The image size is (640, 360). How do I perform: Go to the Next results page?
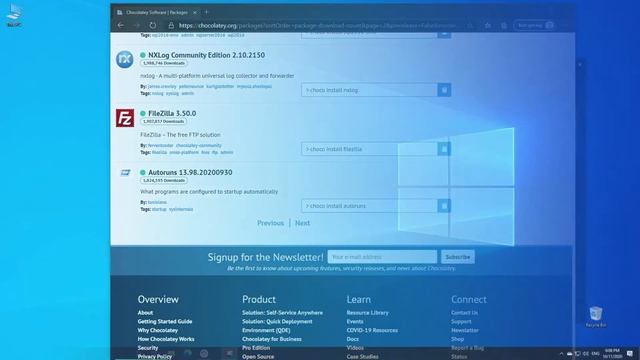point(302,223)
